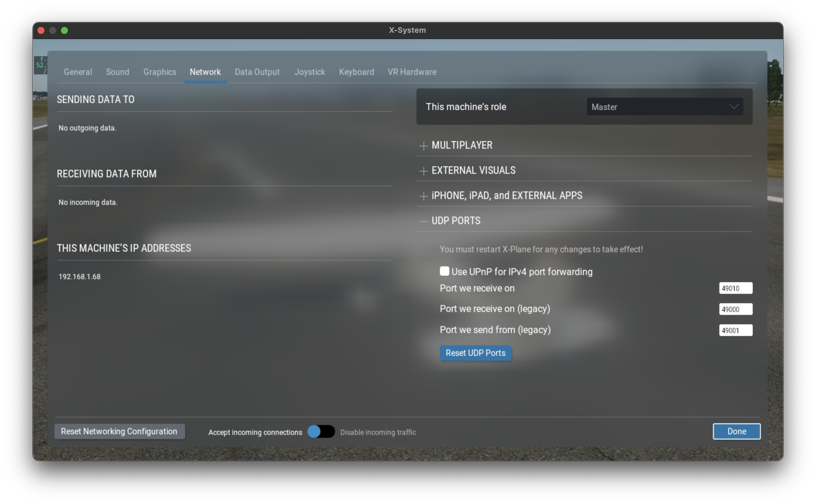Click the IP address 192.168.1.68
816x504 pixels.
(79, 277)
